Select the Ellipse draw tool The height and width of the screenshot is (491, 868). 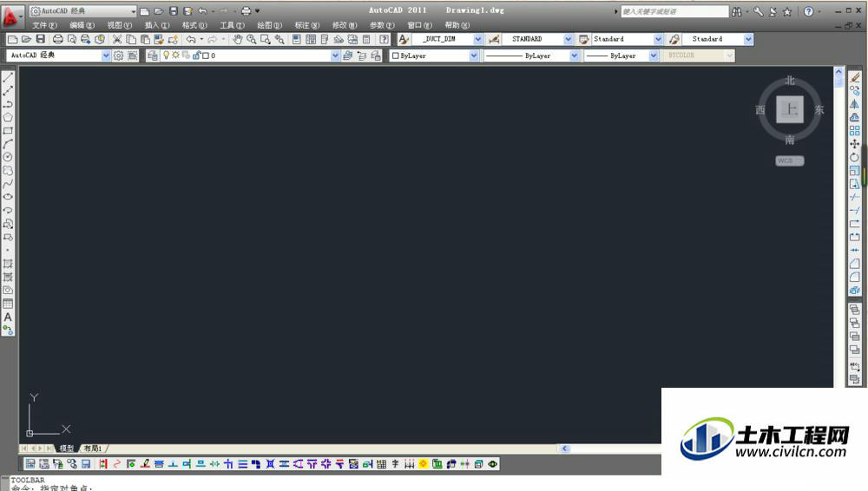pos(8,197)
